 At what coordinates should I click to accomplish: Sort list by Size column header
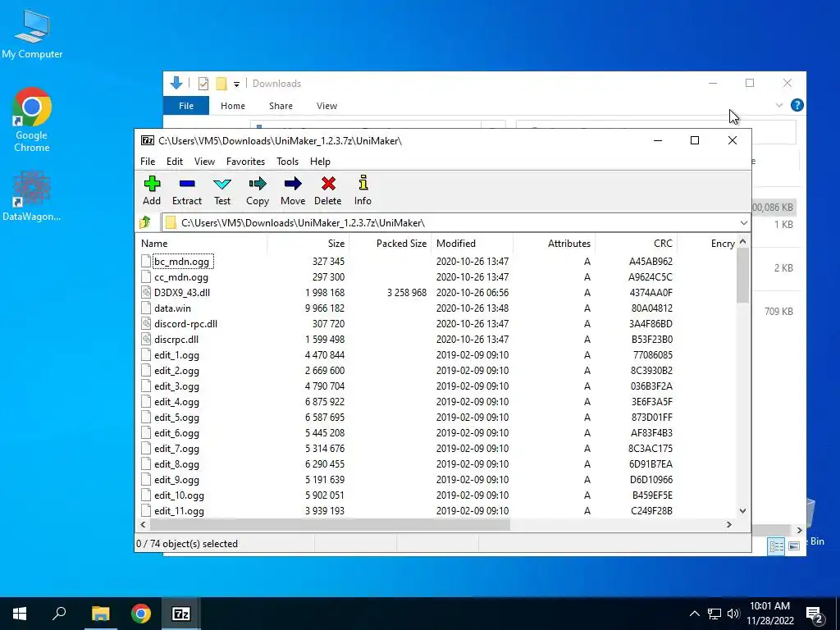[308, 243]
